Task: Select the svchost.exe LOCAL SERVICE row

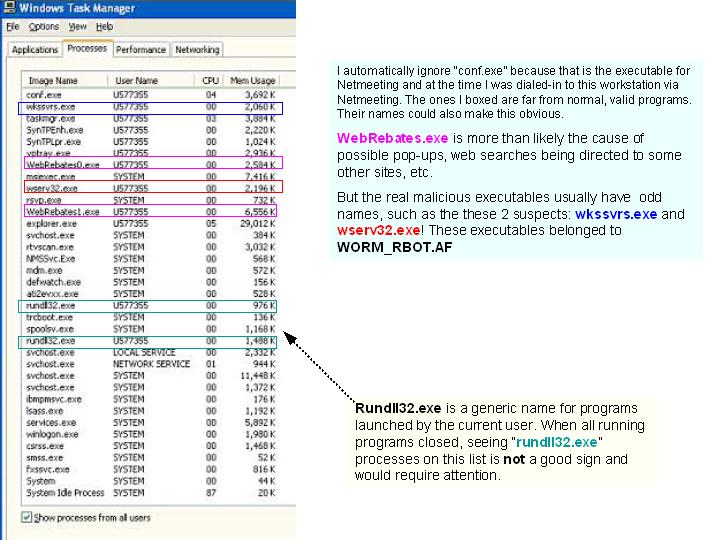Action: pos(151,353)
